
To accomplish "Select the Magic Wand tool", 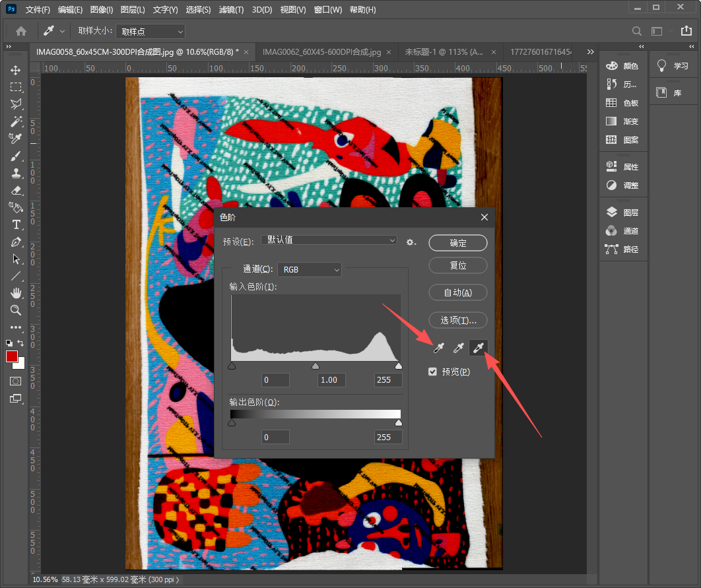I will click(16, 121).
